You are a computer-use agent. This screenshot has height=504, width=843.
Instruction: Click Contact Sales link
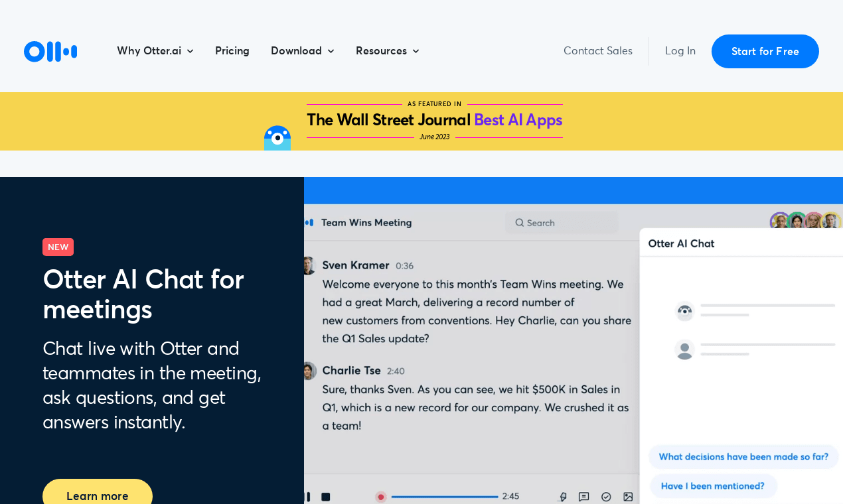tap(598, 51)
